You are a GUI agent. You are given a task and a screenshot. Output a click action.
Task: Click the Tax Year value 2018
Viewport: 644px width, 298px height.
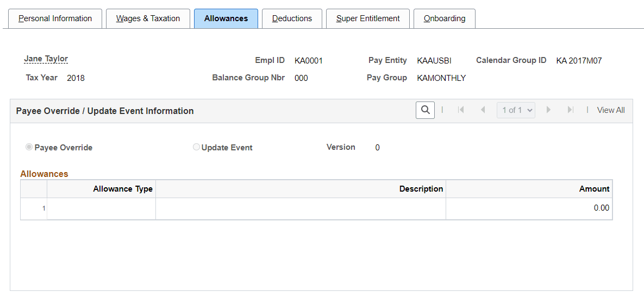pos(76,78)
